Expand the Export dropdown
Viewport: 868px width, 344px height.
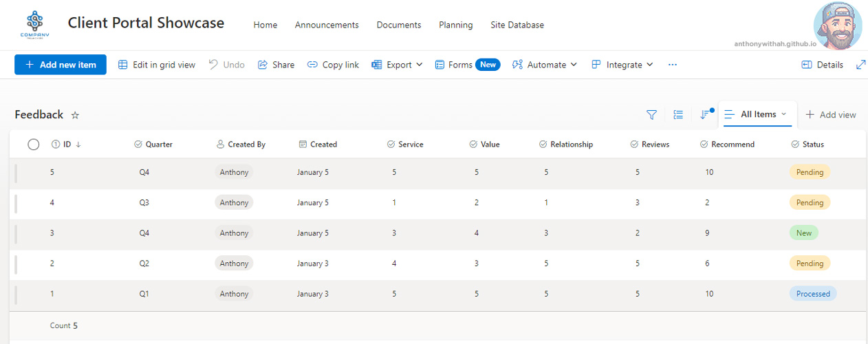point(398,65)
